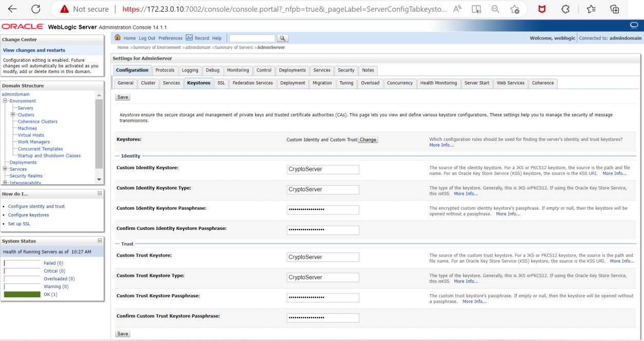Image resolution: width=644 pixels, height=341 pixels.
Task: Click the top Save button
Action: pos(123,97)
